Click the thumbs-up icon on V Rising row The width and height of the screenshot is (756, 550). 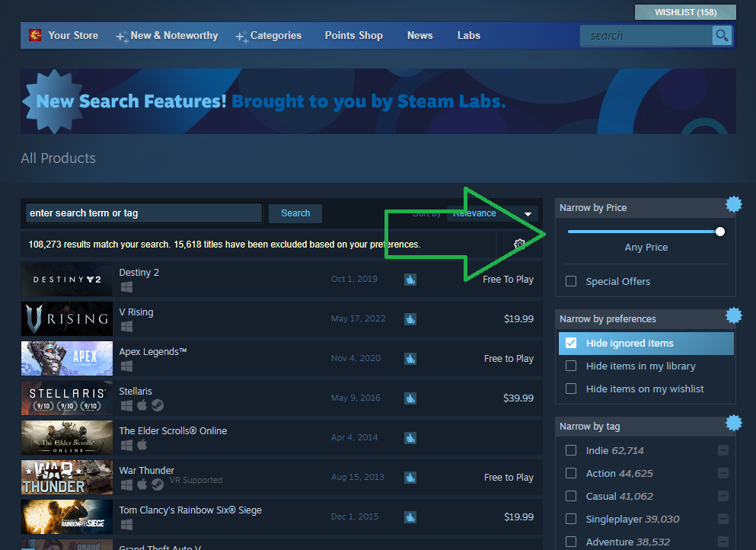410,319
